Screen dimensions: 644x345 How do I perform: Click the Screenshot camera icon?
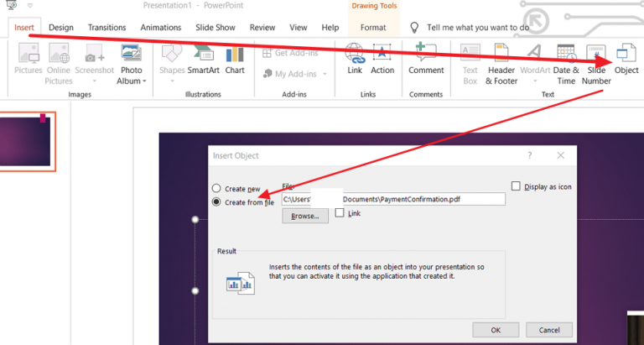point(95,54)
